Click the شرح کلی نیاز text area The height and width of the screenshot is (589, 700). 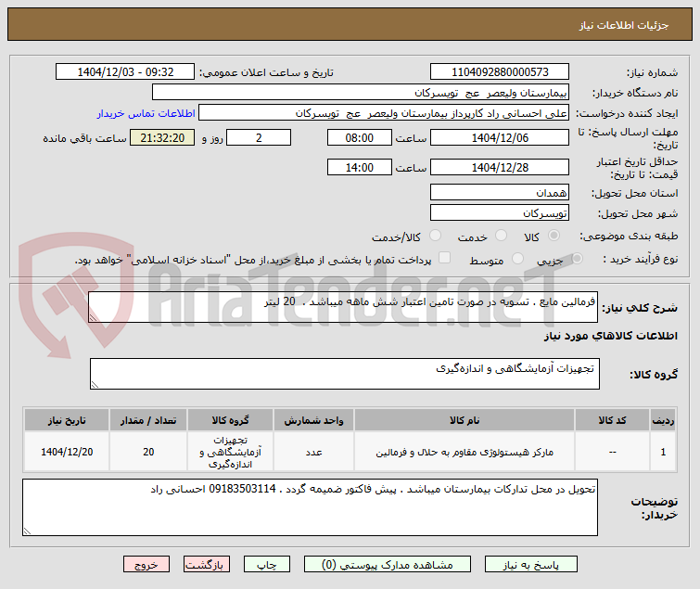click(x=343, y=307)
